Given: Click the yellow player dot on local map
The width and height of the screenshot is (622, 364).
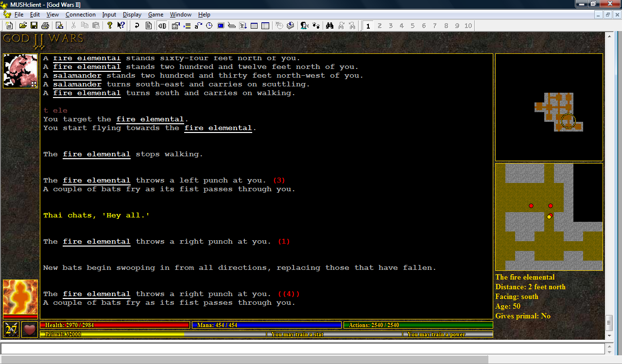Looking at the screenshot, I should 549,217.
